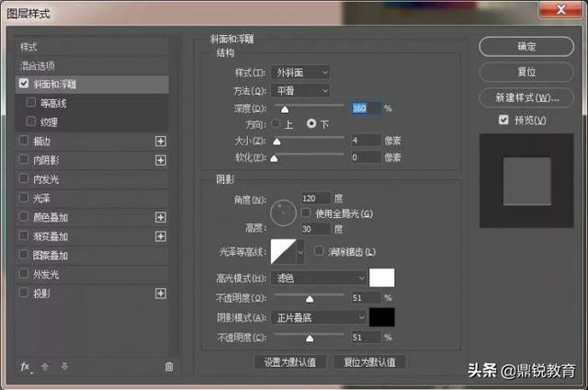
Task: Enable the 颜色叠加 checkbox
Action: pos(24,216)
